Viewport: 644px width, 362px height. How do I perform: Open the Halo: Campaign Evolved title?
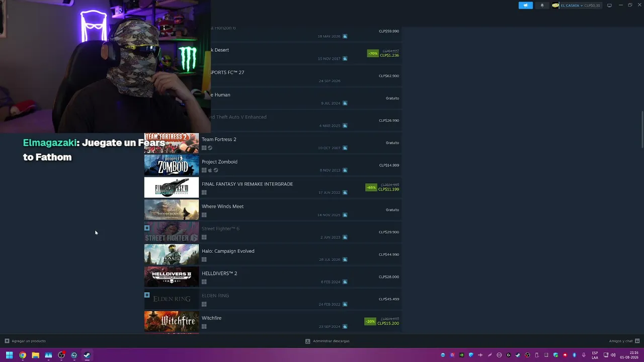228,251
